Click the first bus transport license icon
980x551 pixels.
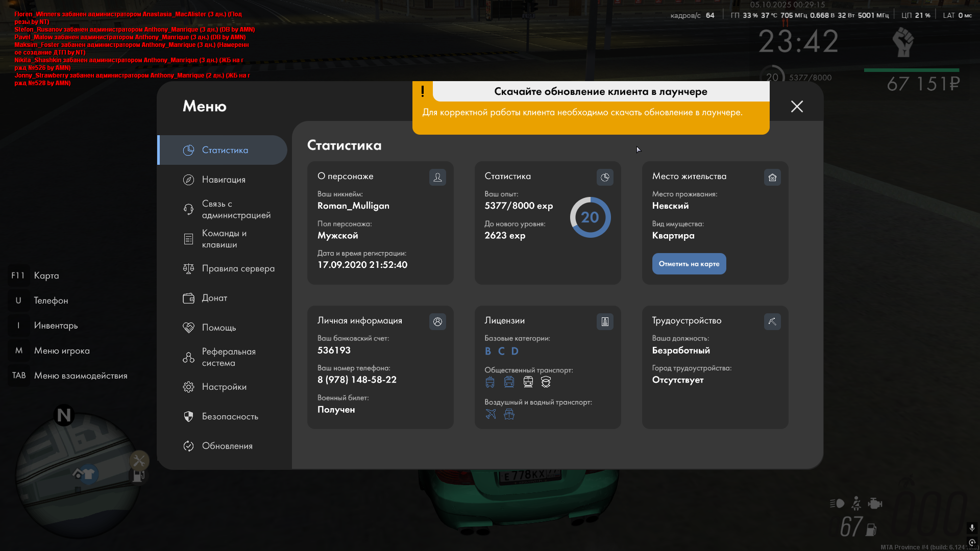[x=490, y=382]
